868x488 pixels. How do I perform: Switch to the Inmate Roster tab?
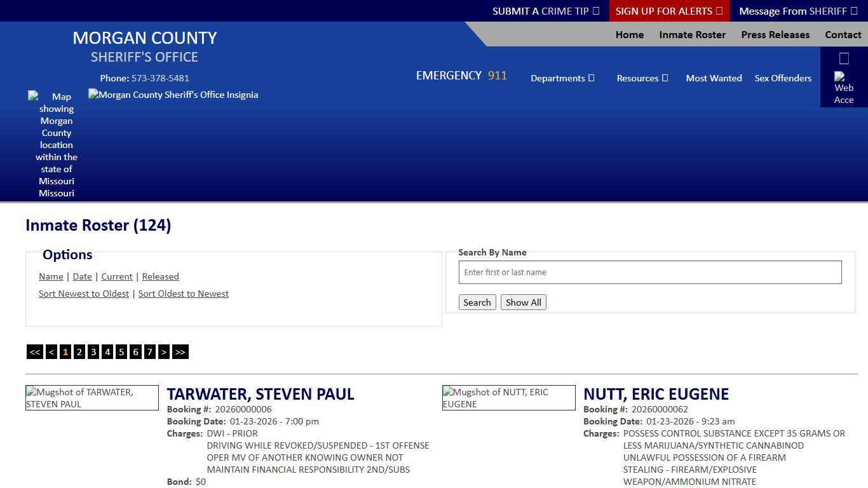pyautogui.click(x=692, y=35)
